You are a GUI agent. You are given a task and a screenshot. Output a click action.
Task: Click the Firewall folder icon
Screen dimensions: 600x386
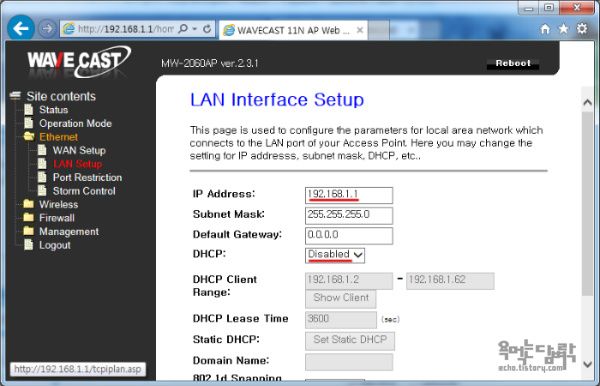[x=29, y=217]
